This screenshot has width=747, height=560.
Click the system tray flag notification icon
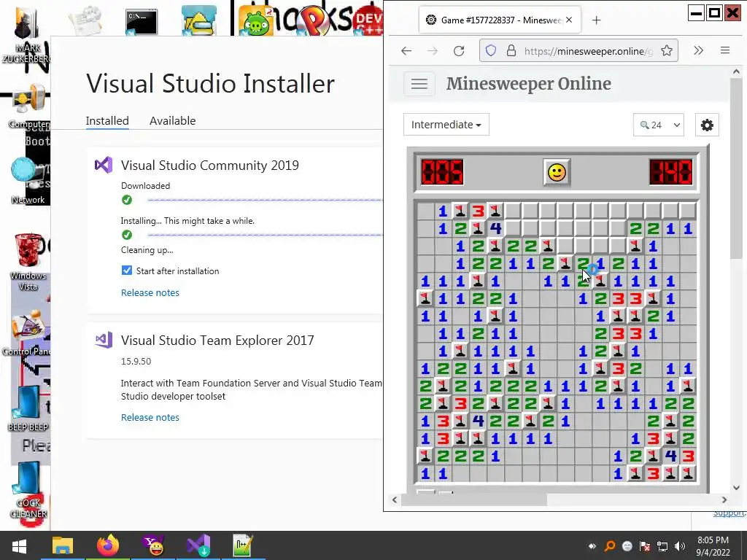[645, 546]
